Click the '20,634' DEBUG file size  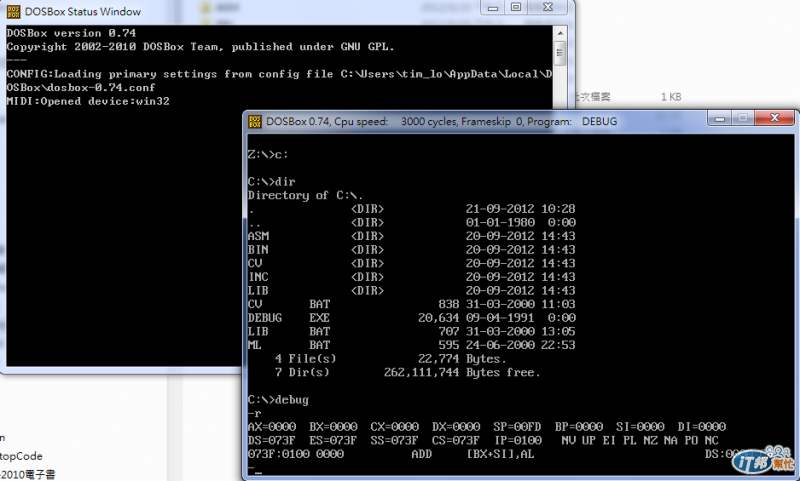438,318
